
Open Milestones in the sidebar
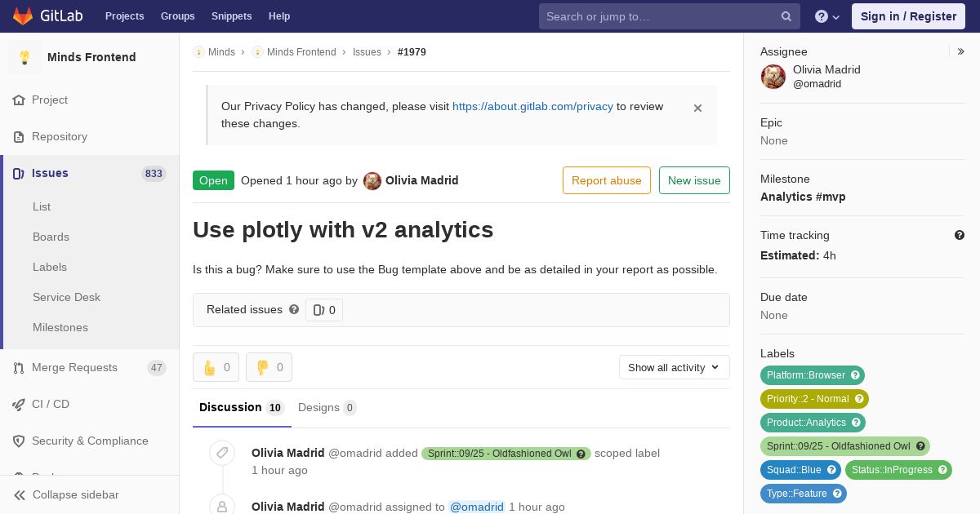[x=60, y=327]
